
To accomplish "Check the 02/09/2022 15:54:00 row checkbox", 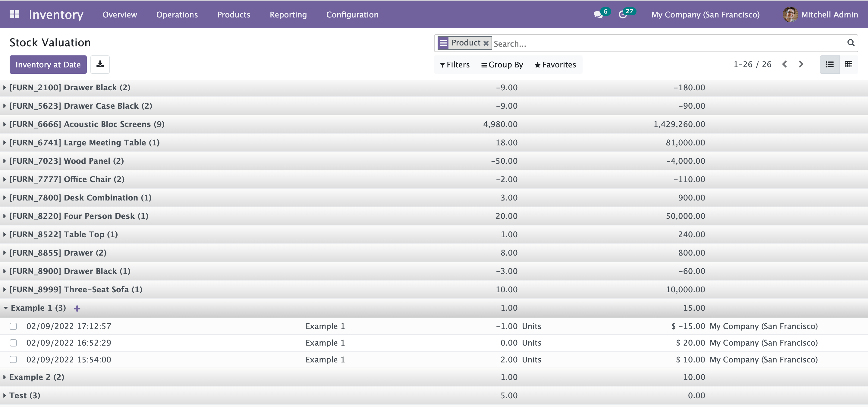I will point(13,359).
